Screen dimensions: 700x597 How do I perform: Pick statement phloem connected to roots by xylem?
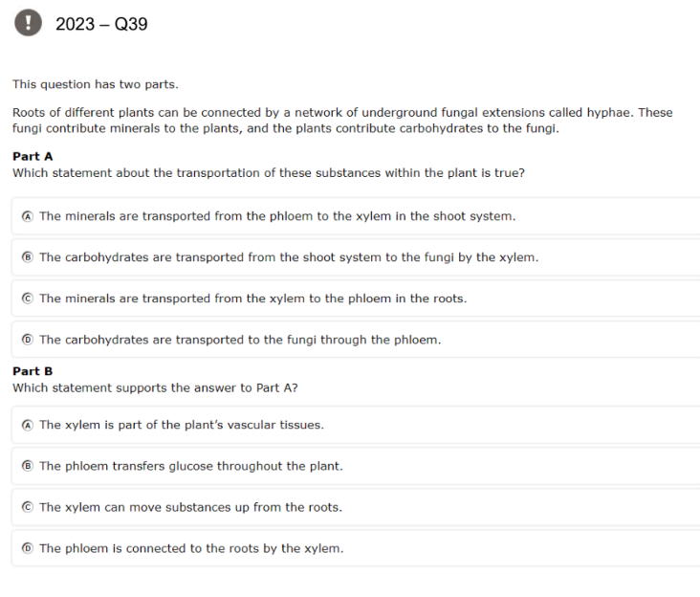pyautogui.click(x=356, y=548)
